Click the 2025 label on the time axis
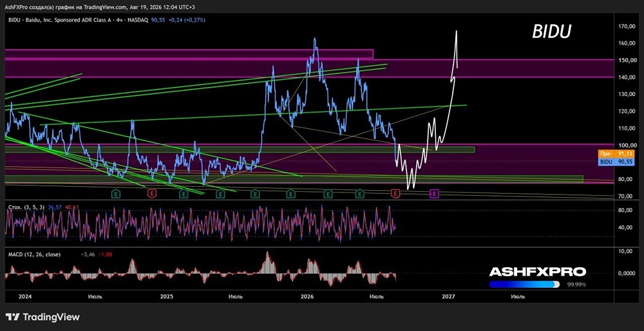Image resolution: width=644 pixels, height=331 pixels. click(167, 296)
